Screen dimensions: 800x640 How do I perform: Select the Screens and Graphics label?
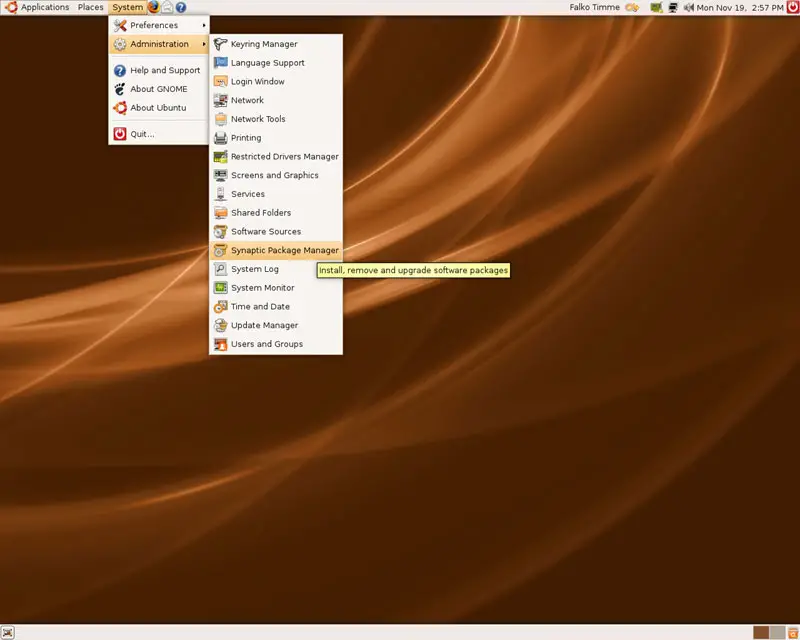[x=274, y=175]
